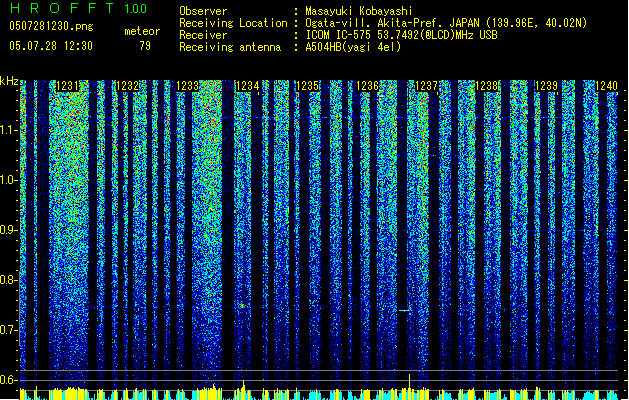Click the Receiver field label
Image resolution: width=629 pixels, height=400 pixels.
pyautogui.click(x=203, y=35)
